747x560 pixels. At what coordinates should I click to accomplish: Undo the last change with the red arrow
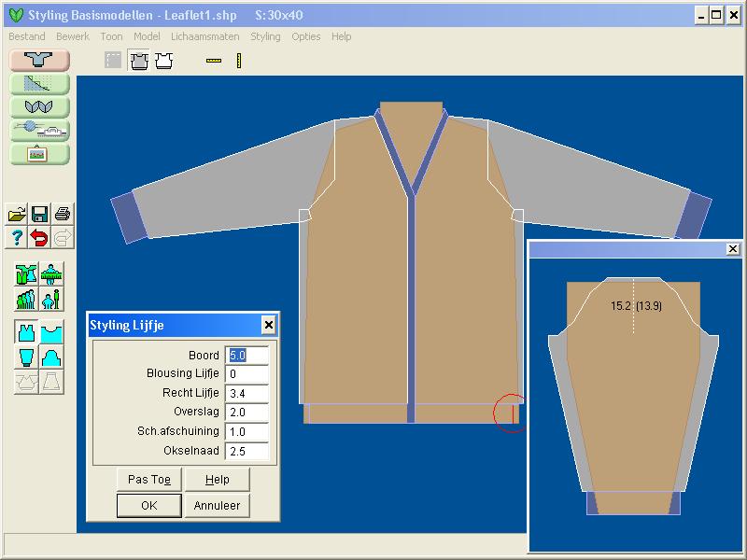(x=39, y=237)
